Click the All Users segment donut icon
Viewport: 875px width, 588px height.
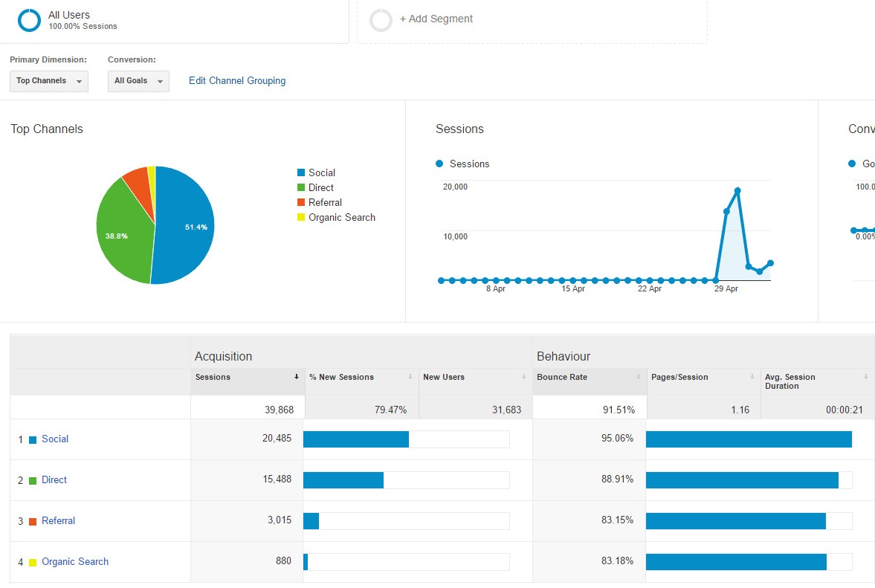click(29, 20)
